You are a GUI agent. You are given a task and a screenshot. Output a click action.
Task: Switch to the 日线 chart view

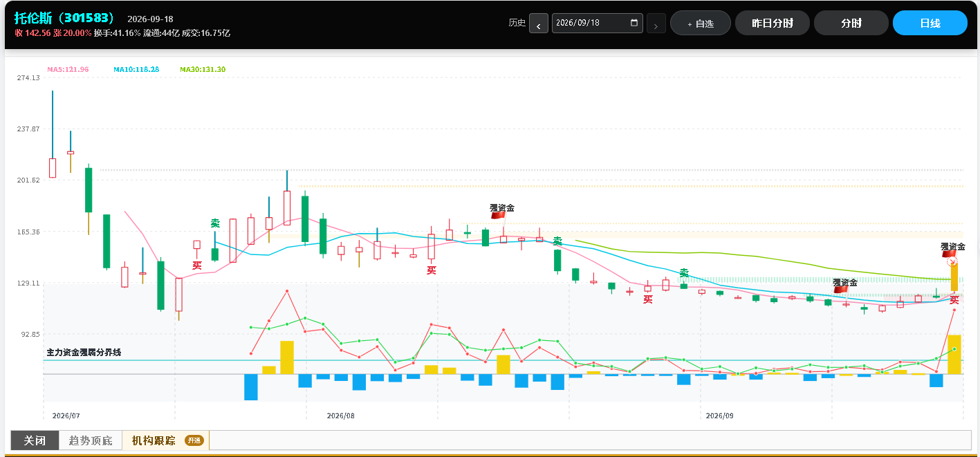[930, 23]
